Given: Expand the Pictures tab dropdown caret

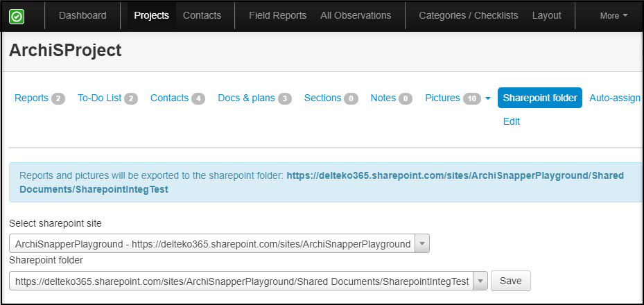Looking at the screenshot, I should (488, 98).
